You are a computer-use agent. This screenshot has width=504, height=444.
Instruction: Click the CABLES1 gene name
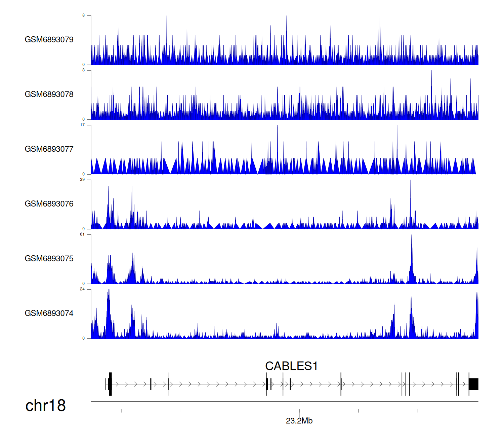pyautogui.click(x=291, y=366)
